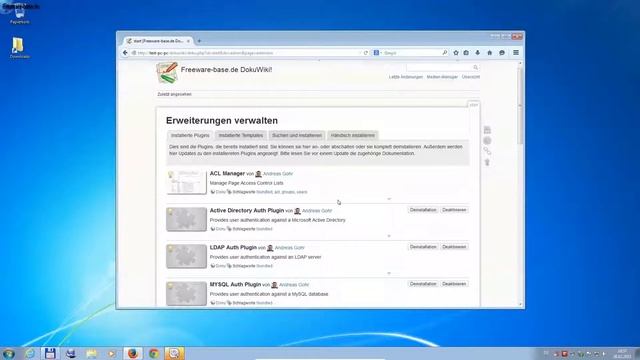This screenshot has height=360, width=640.
Task: Open a new tab with plus button
Action: point(199,41)
